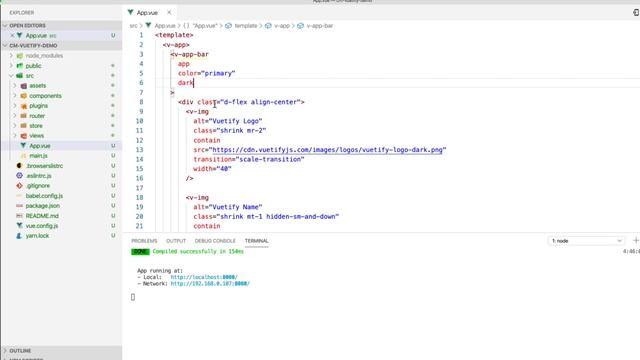
Task: Switch to the TERMINAL panel tab
Action: [x=256, y=241]
